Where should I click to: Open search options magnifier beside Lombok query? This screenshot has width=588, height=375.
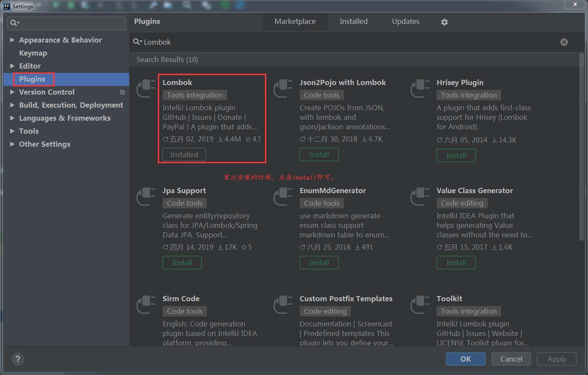[137, 42]
